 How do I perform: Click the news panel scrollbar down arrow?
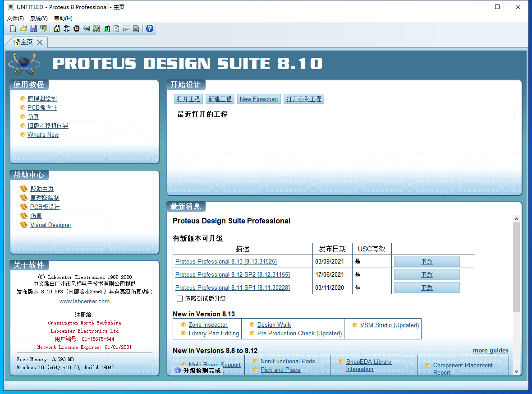[x=516, y=371]
